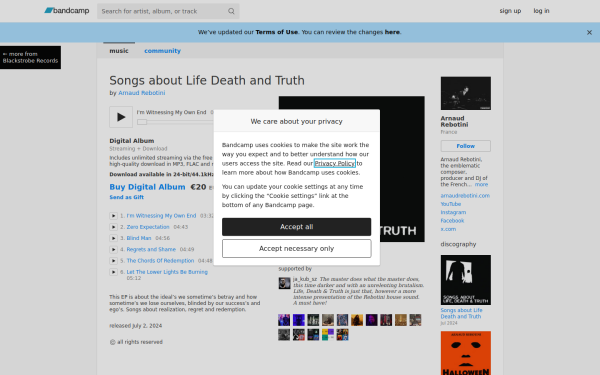
Task: Click the first supporter avatar in the second fan row
Action: coord(284,334)
